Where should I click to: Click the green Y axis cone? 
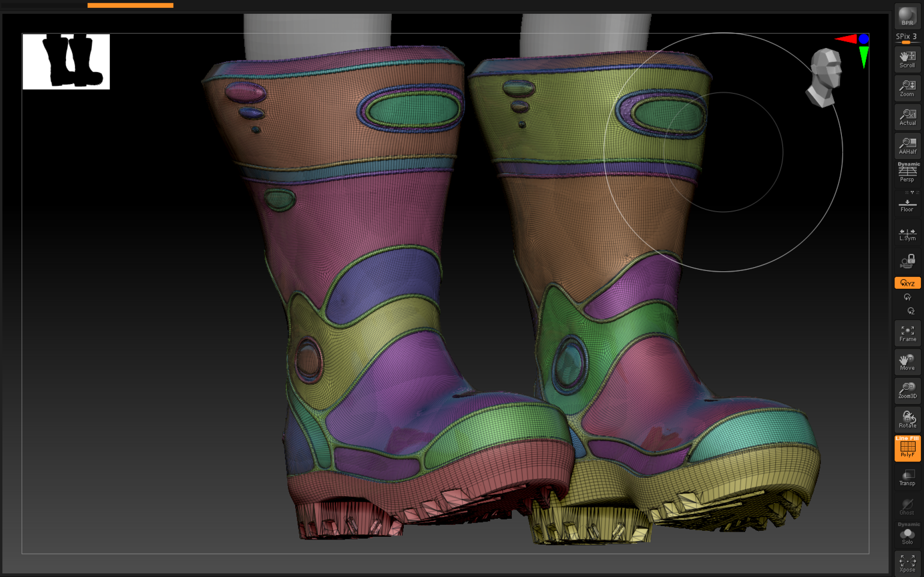coord(863,57)
